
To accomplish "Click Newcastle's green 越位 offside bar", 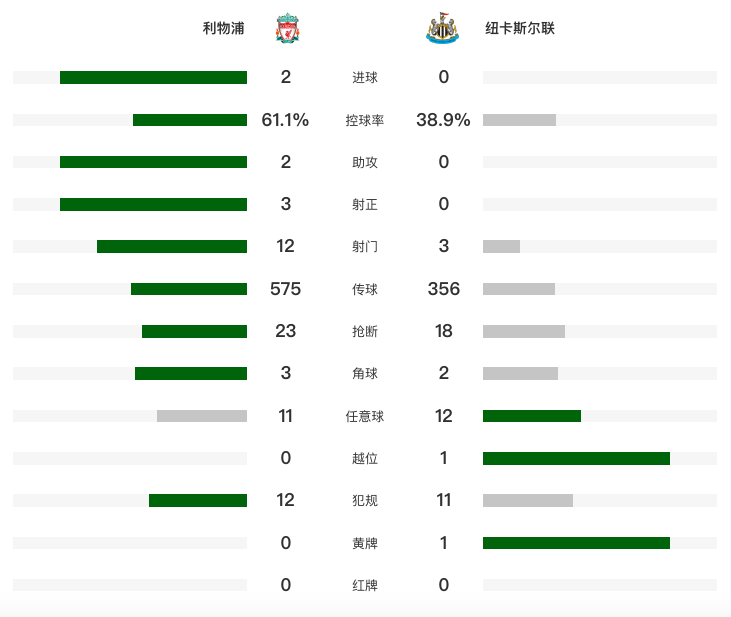I will (x=576, y=458).
